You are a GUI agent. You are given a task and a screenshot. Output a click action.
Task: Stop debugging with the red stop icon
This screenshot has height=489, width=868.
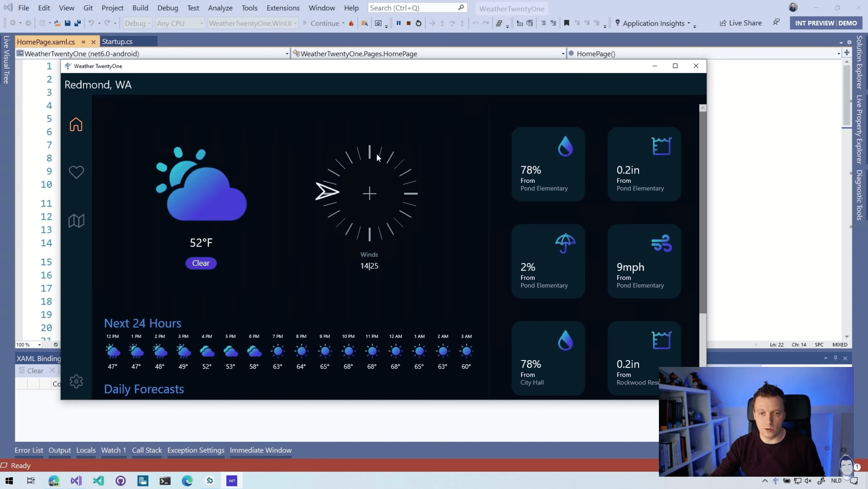coord(408,23)
